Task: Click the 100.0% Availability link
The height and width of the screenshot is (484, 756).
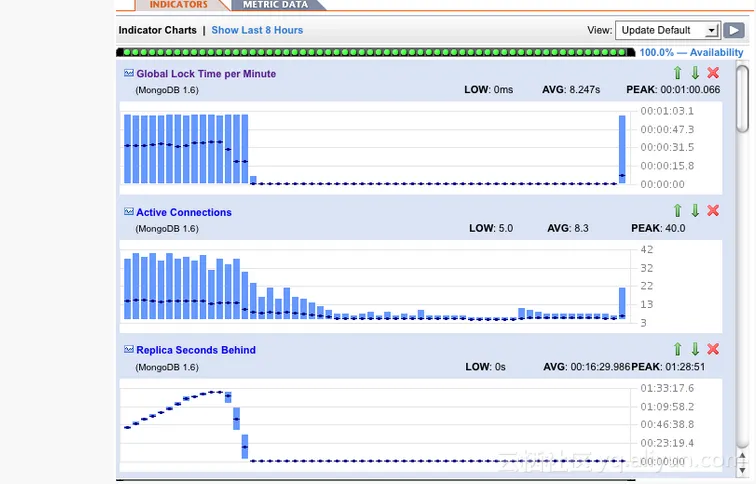Action: pyautogui.click(x=691, y=53)
